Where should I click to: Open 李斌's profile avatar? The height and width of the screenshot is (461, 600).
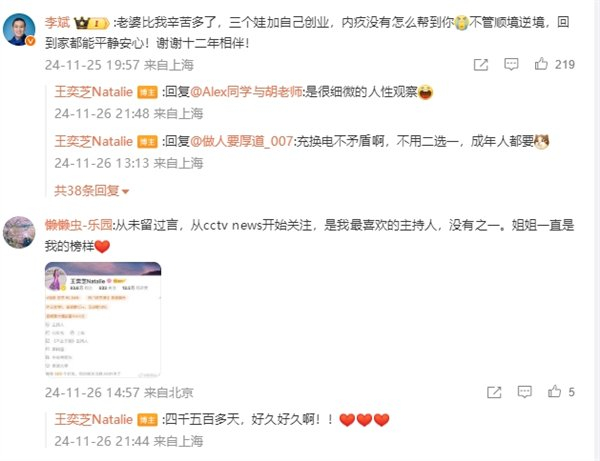pos(19,29)
